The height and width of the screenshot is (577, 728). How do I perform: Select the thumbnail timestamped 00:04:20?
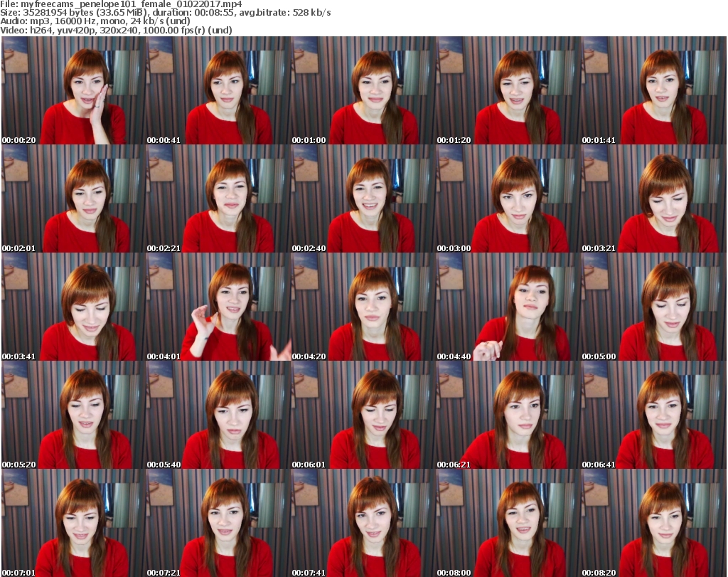[x=363, y=307]
